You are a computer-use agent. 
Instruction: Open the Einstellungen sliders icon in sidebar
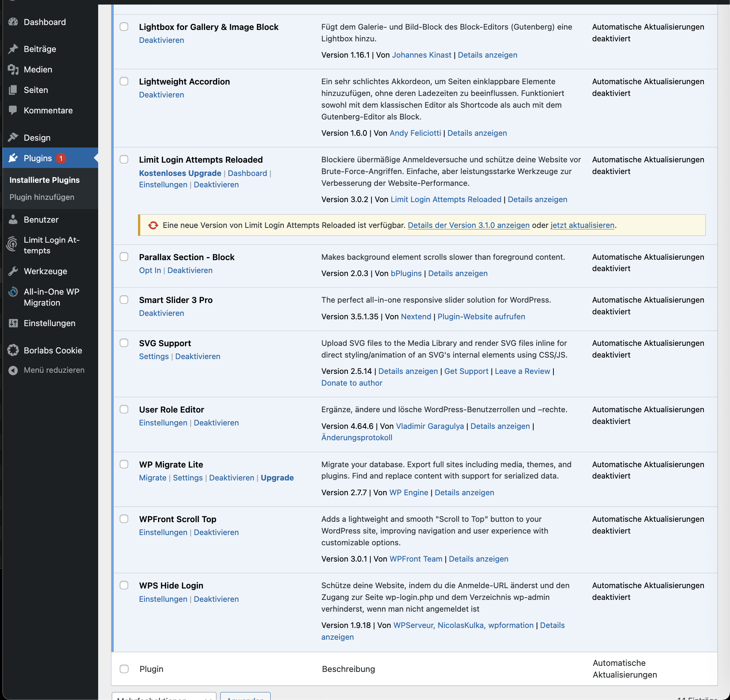tap(13, 323)
